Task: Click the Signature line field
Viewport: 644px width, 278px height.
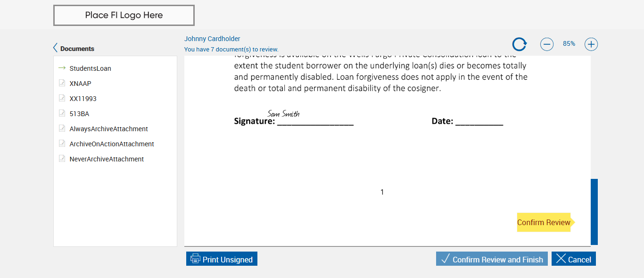Action: point(315,121)
